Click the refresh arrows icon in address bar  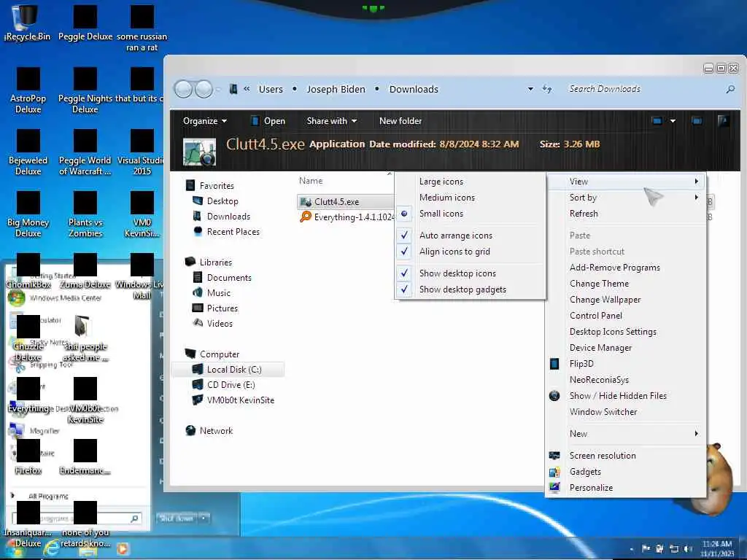click(547, 89)
